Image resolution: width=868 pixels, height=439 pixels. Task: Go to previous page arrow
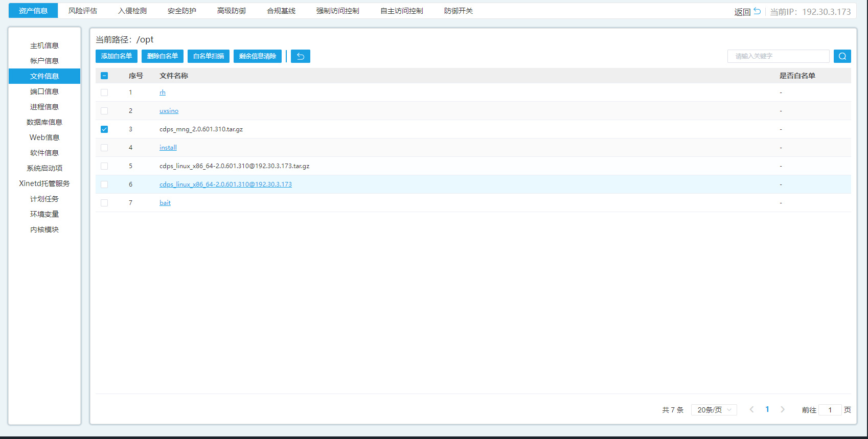tap(751, 409)
